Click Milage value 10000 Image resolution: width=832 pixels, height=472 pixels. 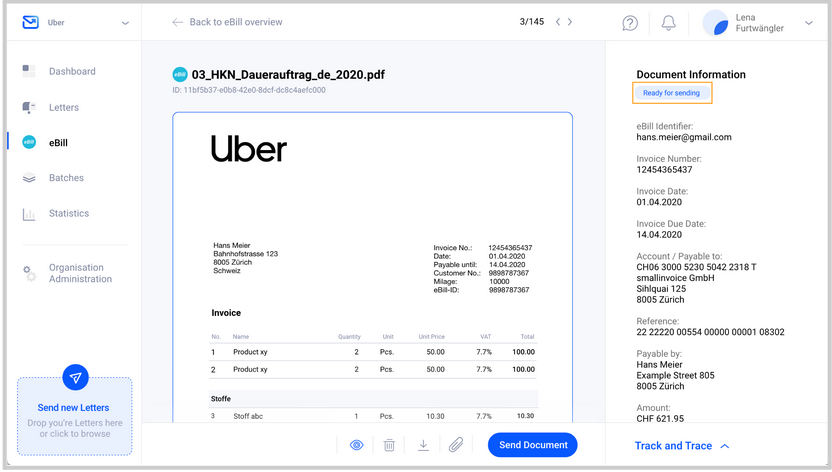coord(499,282)
